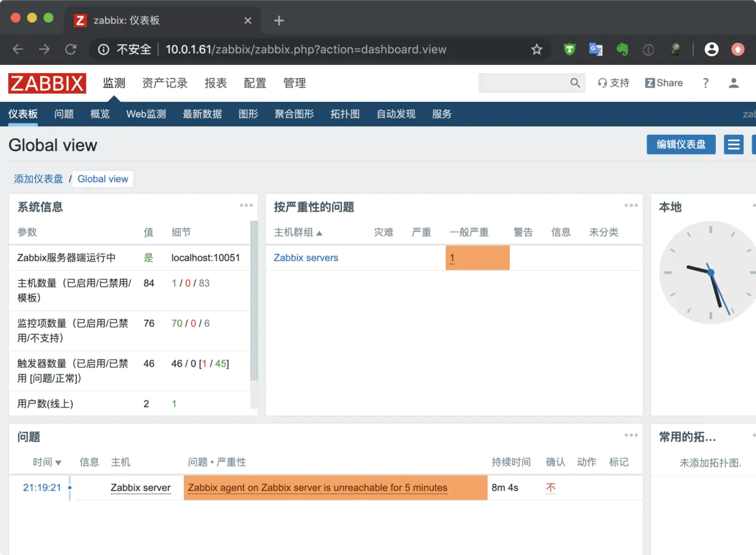Open 问题 widget options dots

point(631,435)
